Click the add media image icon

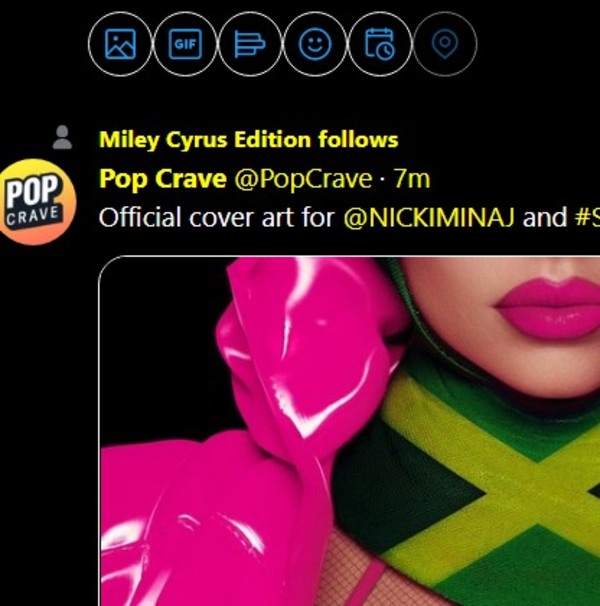coord(120,45)
